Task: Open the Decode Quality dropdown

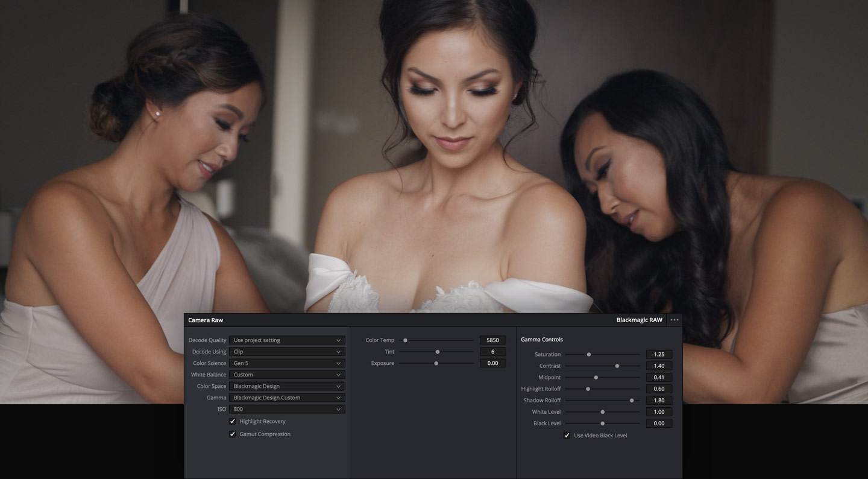Action: (x=287, y=340)
